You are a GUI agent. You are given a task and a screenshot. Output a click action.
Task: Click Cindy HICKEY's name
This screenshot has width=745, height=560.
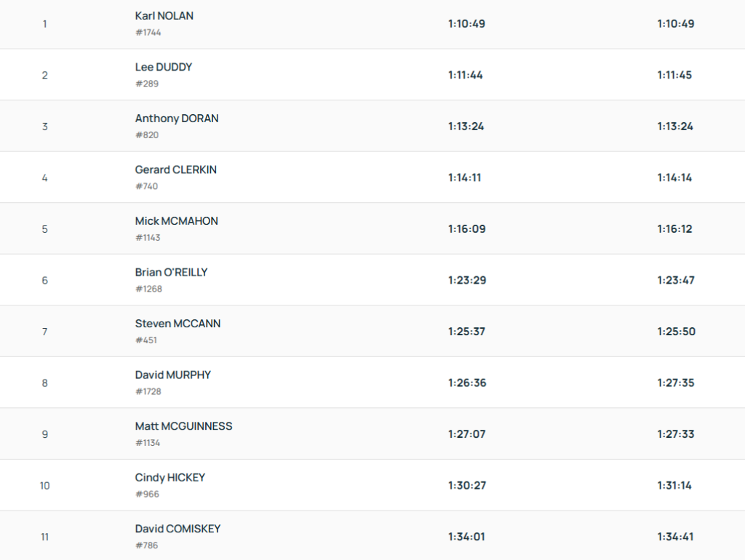[x=170, y=478]
